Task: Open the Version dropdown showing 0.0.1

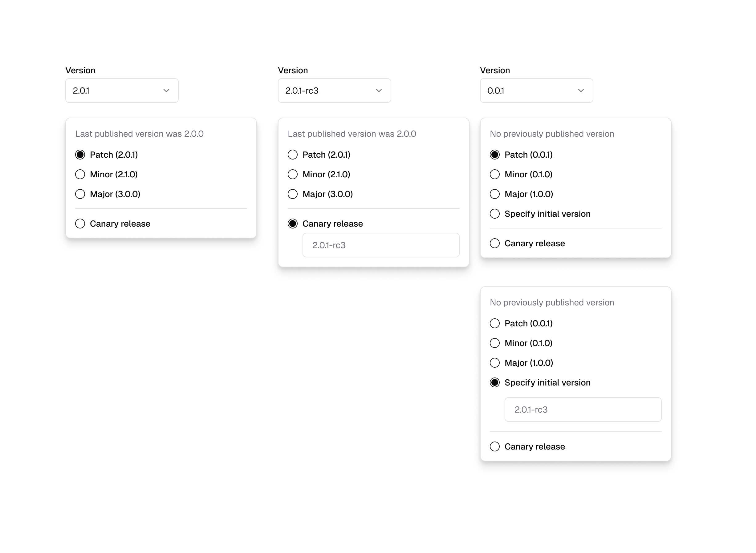Action: point(536,91)
